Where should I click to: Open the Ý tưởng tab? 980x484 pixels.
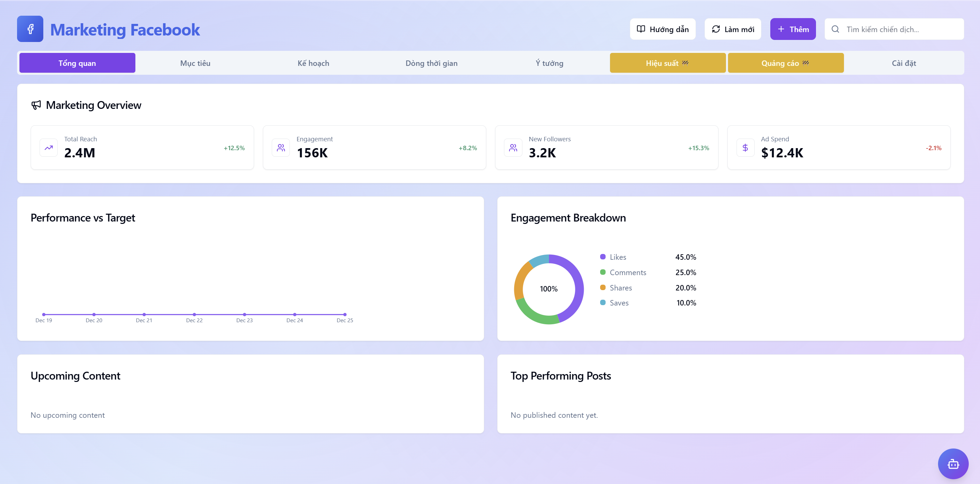click(550, 63)
